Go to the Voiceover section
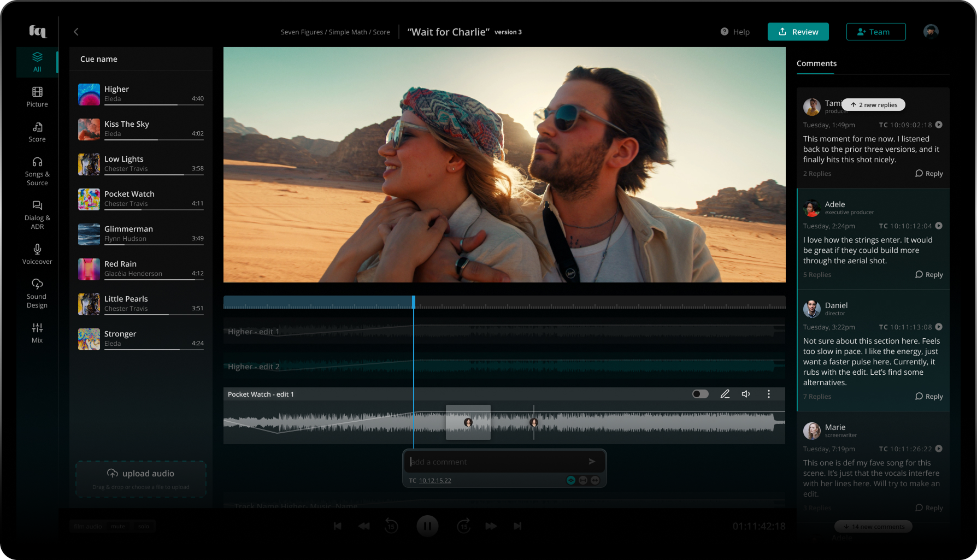 tap(37, 254)
